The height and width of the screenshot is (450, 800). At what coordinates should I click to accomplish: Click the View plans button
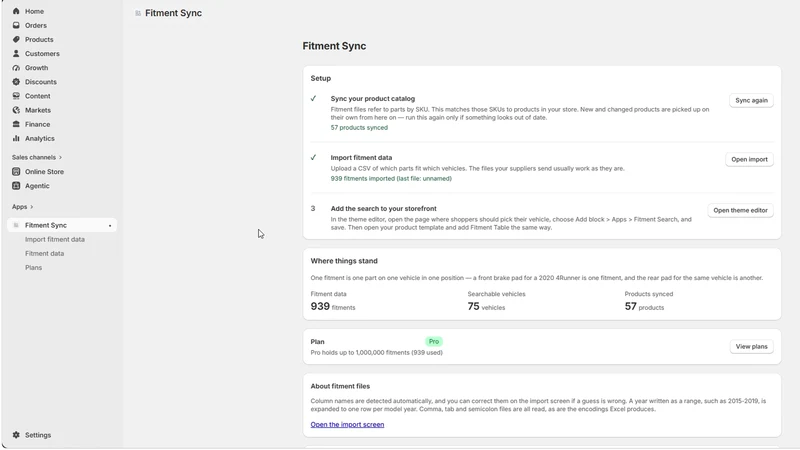(x=751, y=346)
